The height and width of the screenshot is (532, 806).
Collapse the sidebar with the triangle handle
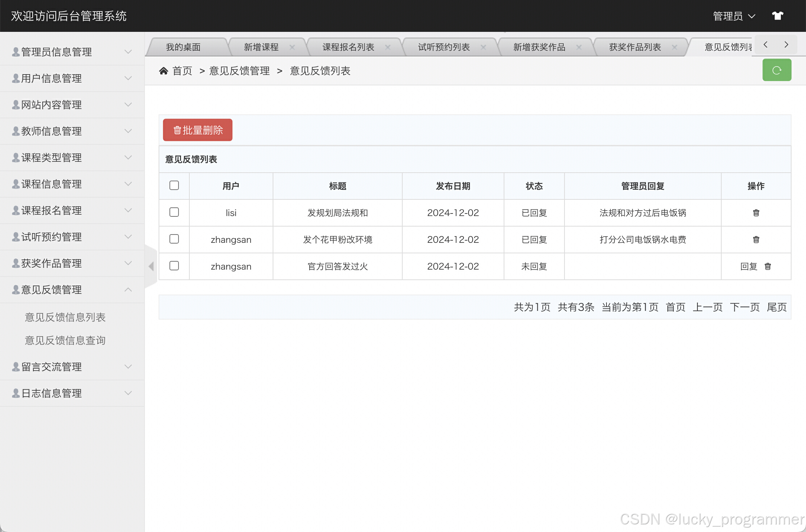(151, 266)
